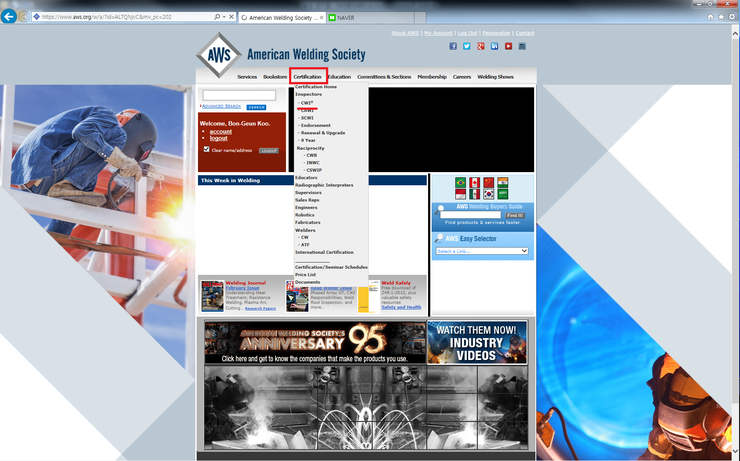
Task: Click the logout link in welcome box
Action: [219, 138]
